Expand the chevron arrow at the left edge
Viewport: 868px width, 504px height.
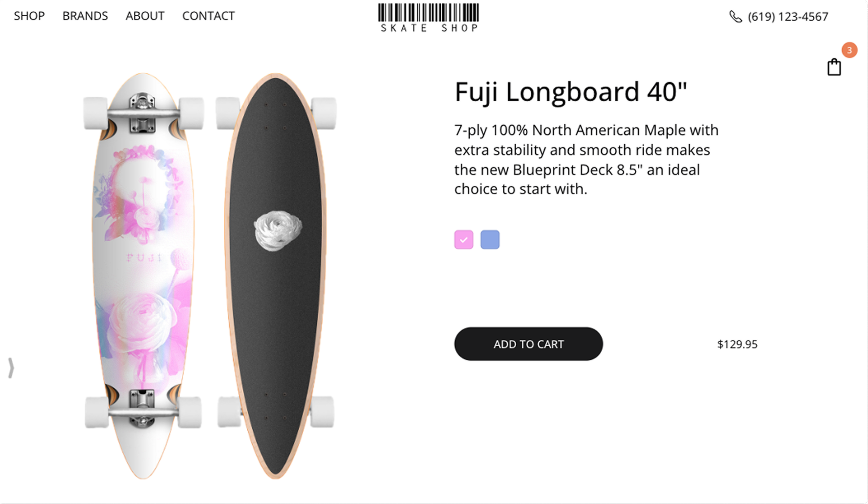(11, 367)
